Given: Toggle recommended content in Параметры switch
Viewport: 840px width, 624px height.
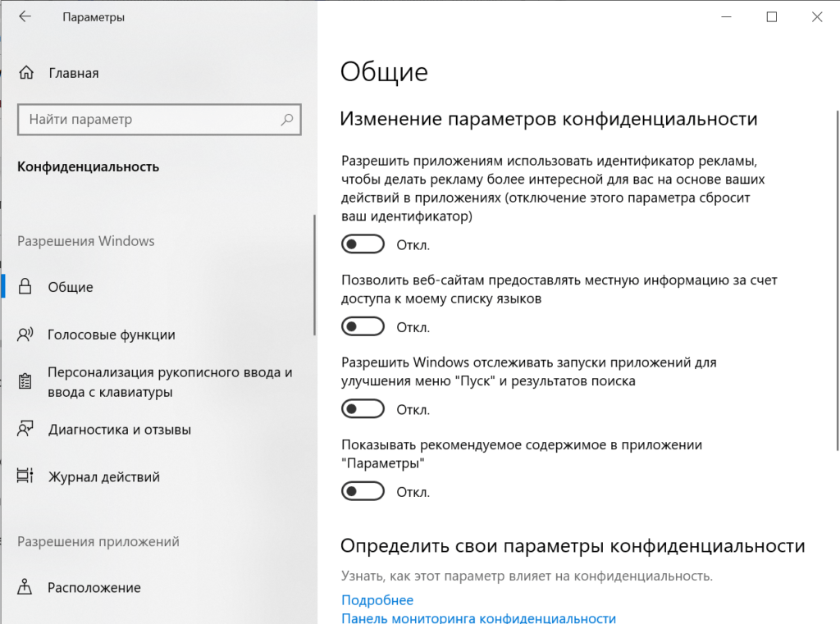Looking at the screenshot, I should pyautogui.click(x=363, y=491).
